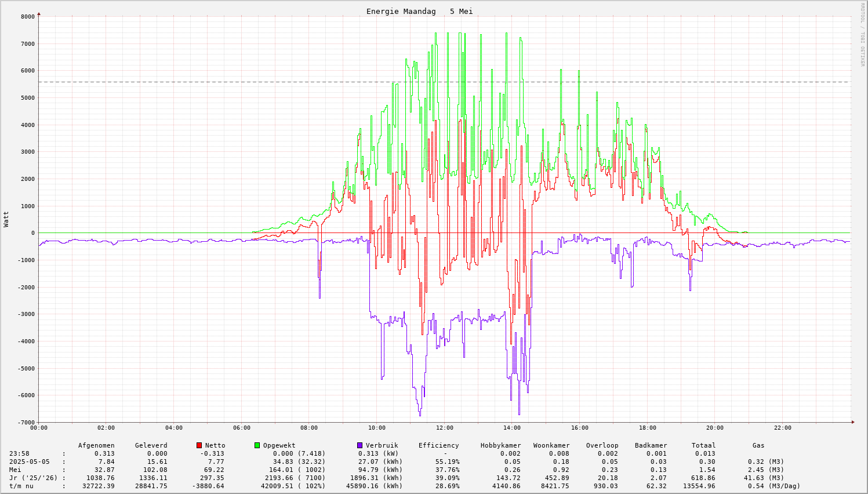Click the Afgenomen column header
The image size is (868, 494).
point(96,445)
